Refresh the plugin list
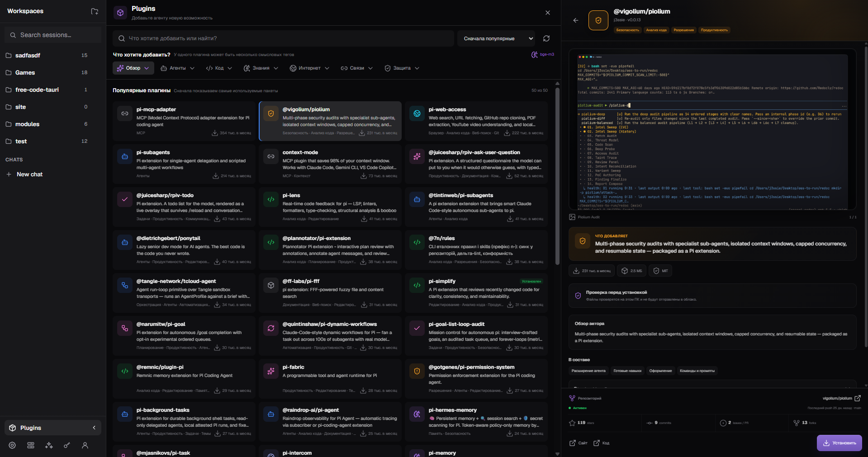The height and width of the screenshot is (457, 868). pos(546,38)
